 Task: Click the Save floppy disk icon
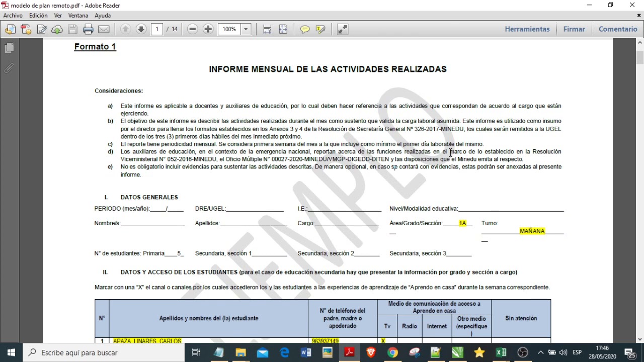click(x=72, y=29)
